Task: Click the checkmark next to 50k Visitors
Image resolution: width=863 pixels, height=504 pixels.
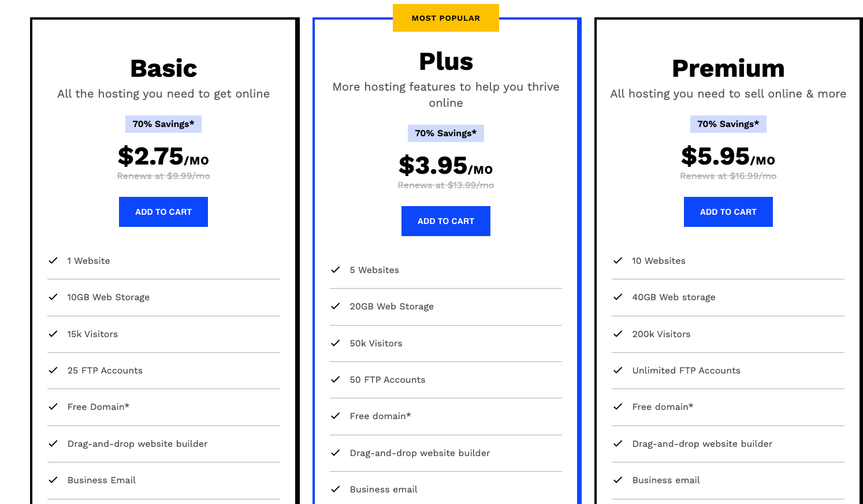Action: coord(336,343)
